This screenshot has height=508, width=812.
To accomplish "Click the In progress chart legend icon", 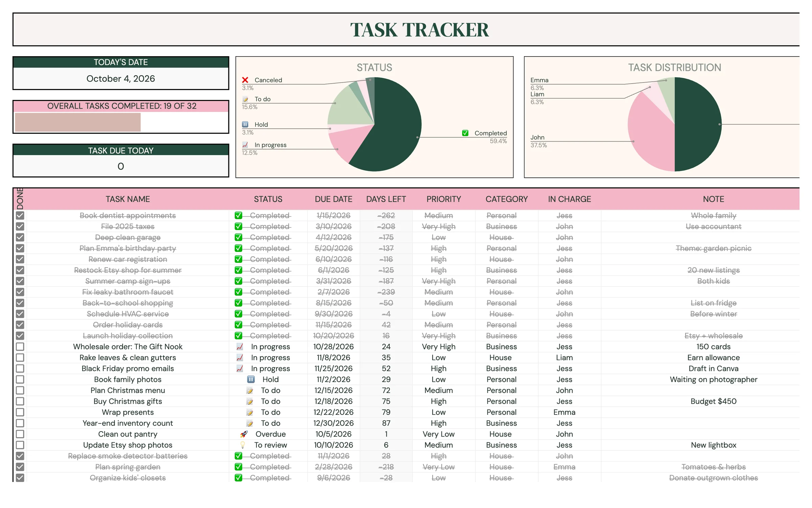I will pyautogui.click(x=245, y=145).
